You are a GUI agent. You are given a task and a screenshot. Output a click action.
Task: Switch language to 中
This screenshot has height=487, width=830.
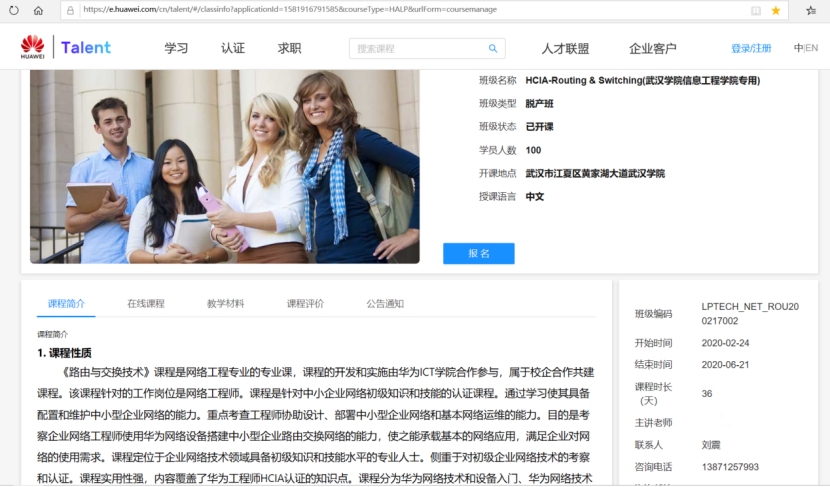pos(798,48)
